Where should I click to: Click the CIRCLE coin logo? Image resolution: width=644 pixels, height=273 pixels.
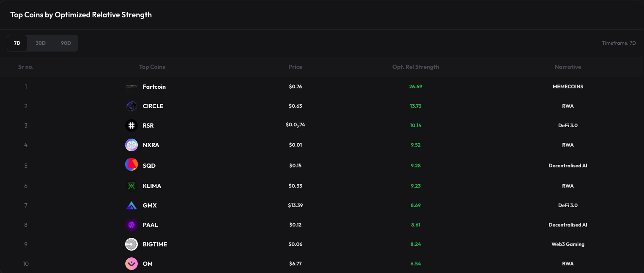[132, 106]
